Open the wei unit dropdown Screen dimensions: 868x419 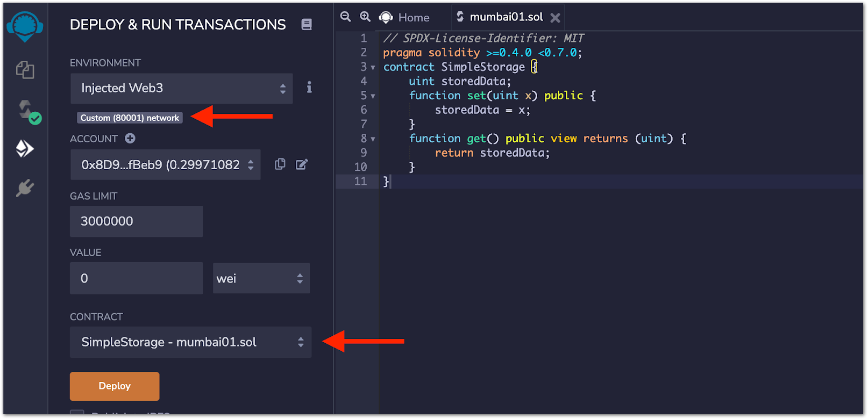[261, 278]
